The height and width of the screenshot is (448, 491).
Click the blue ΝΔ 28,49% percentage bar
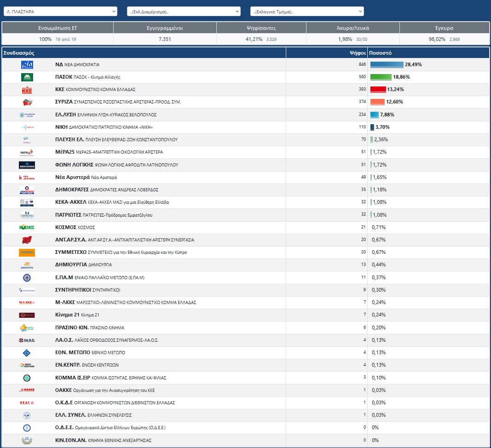[387, 64]
